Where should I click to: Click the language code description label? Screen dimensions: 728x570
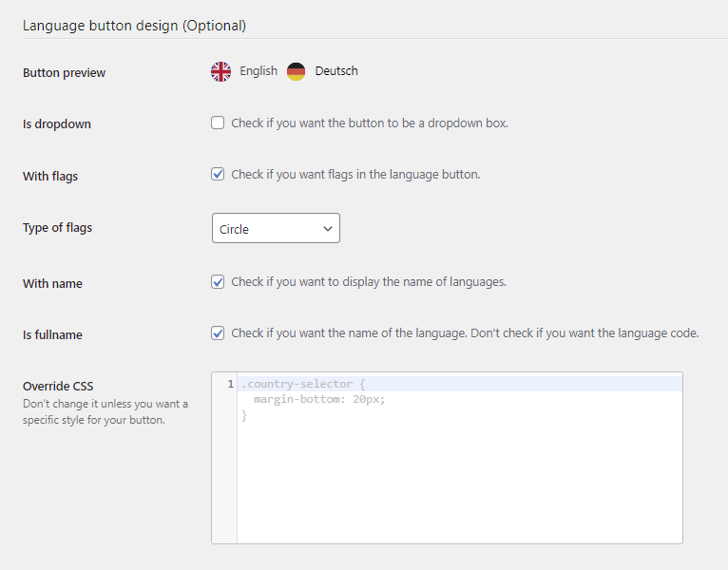[465, 333]
